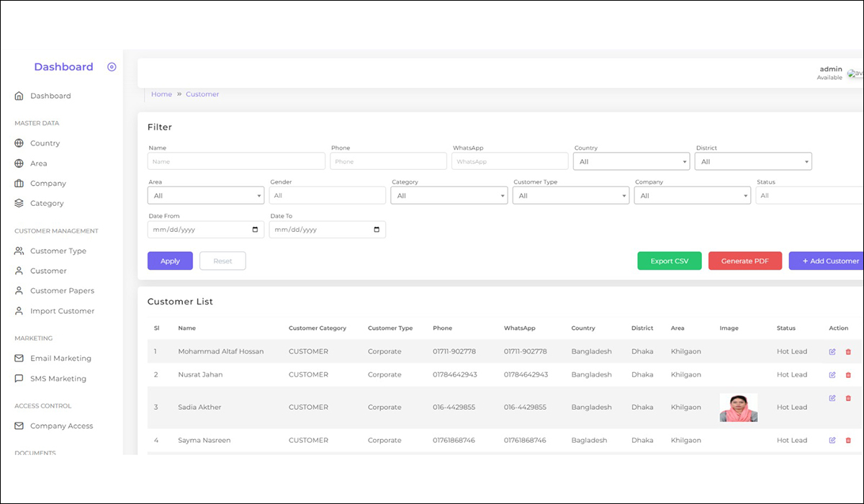
Task: Expand the Country filter dropdown
Action: pos(631,161)
